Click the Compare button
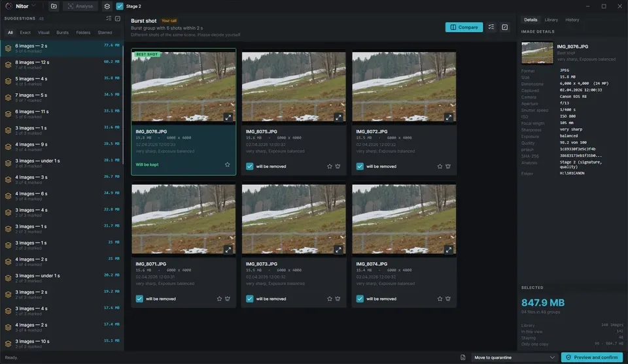 point(464,27)
